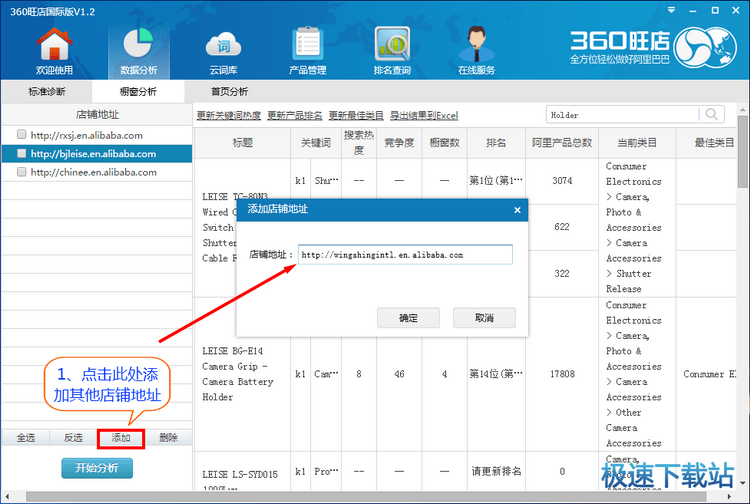Viewport: 750px width, 504px height.
Task: Minimize the 360旺店 window
Action: (693, 11)
